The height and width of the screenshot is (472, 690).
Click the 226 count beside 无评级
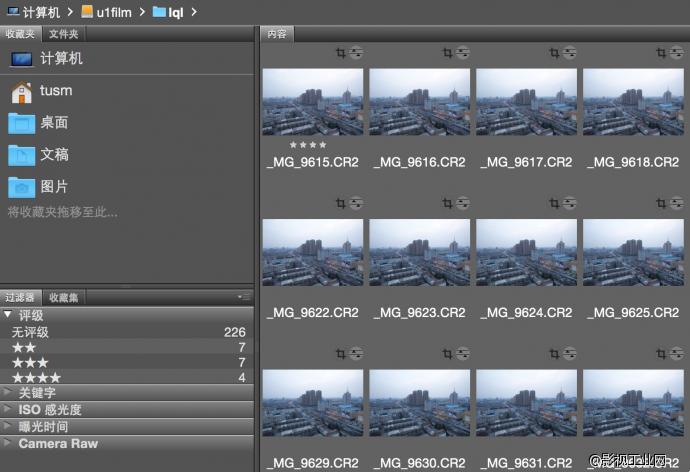click(235, 332)
